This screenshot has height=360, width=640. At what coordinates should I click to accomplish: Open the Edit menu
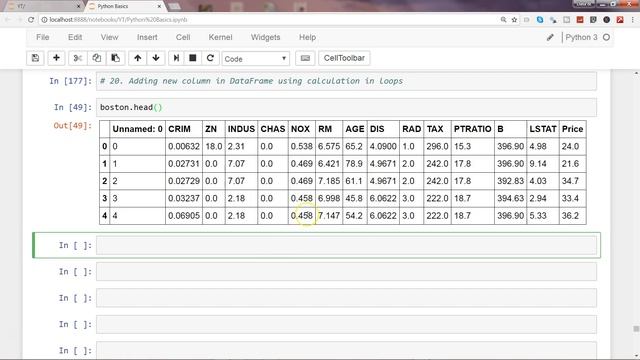[75, 37]
